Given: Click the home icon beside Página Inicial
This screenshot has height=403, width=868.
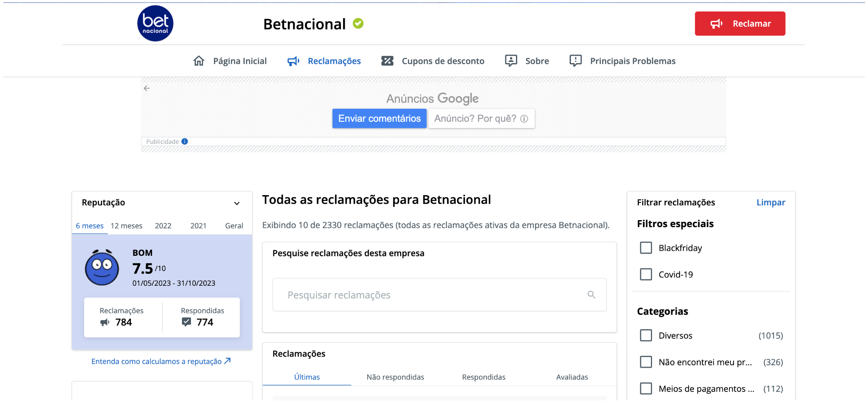Looking at the screenshot, I should click(x=199, y=61).
